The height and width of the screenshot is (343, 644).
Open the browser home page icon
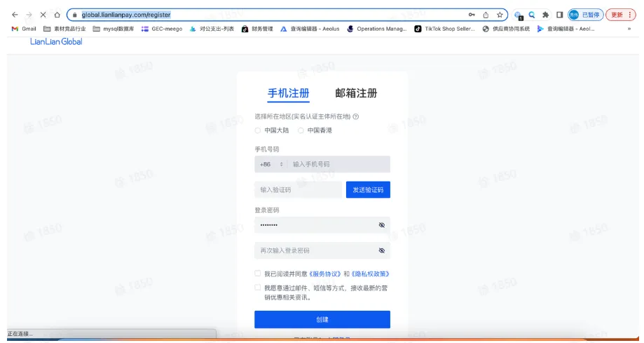pos(57,15)
